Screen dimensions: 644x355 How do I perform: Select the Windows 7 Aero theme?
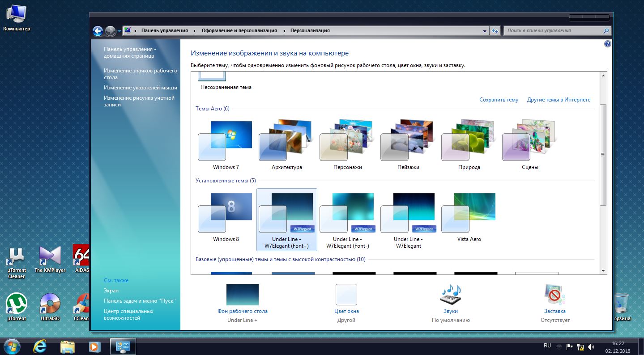[226, 145]
